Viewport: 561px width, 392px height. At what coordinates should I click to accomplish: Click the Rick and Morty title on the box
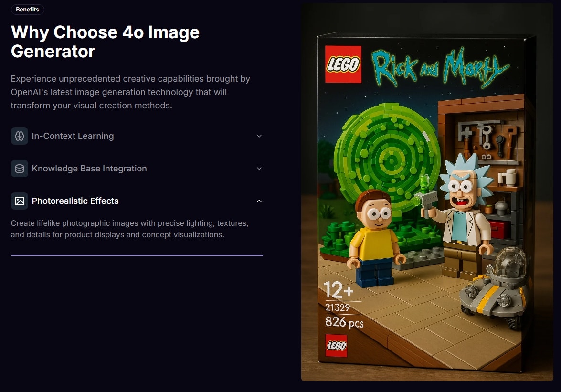pos(440,68)
